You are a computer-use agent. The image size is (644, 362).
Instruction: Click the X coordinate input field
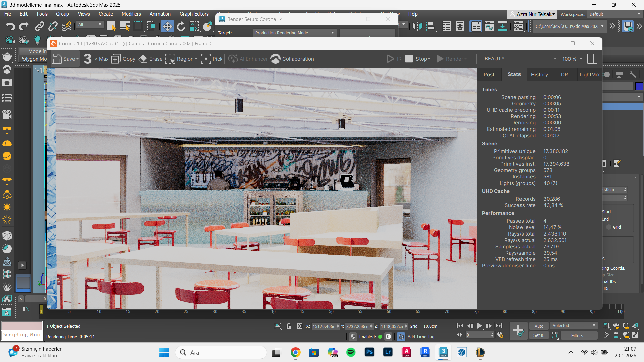(x=324, y=326)
